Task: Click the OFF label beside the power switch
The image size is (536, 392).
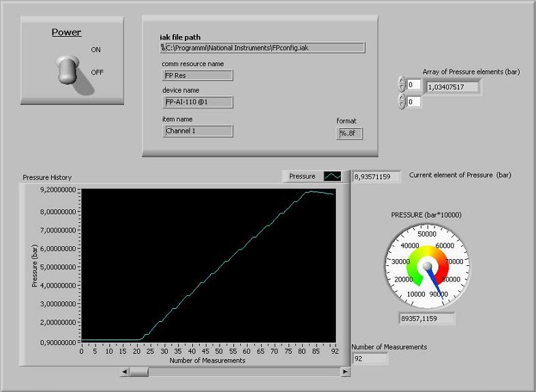Action: pyautogui.click(x=97, y=72)
